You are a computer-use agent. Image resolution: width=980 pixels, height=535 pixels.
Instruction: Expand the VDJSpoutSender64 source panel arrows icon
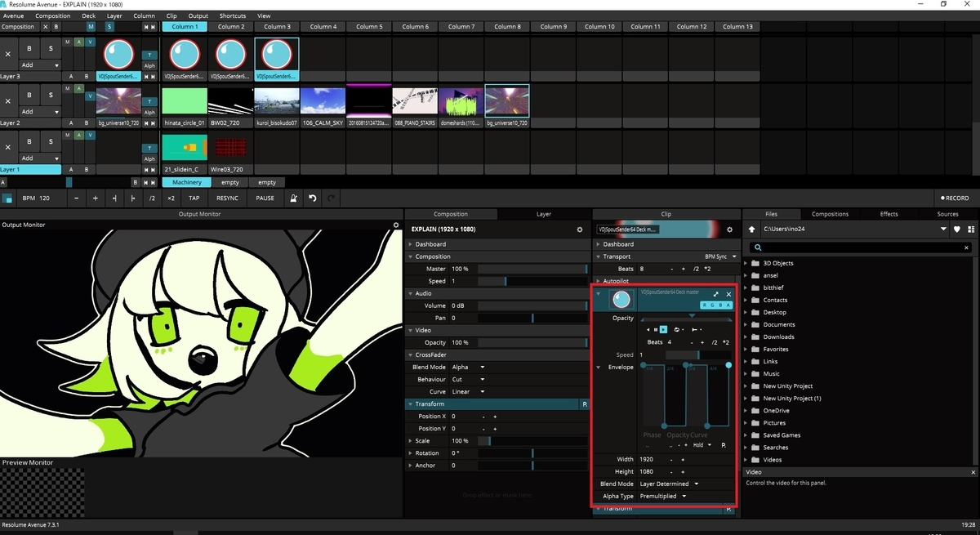[715, 294]
